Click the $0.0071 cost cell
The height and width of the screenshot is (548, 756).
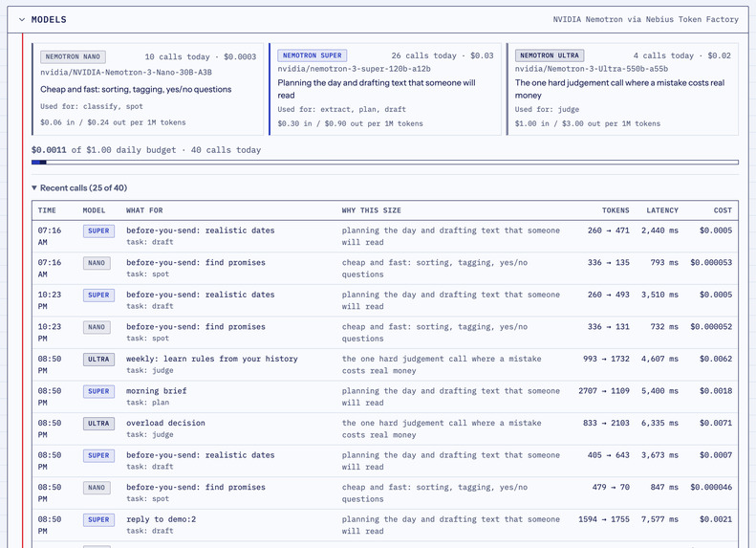tap(716, 423)
